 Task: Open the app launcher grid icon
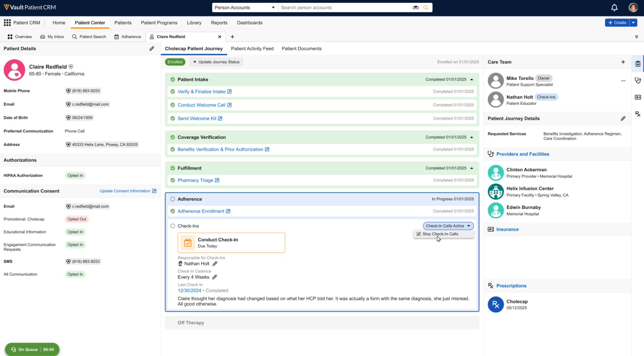pyautogui.click(x=7, y=23)
